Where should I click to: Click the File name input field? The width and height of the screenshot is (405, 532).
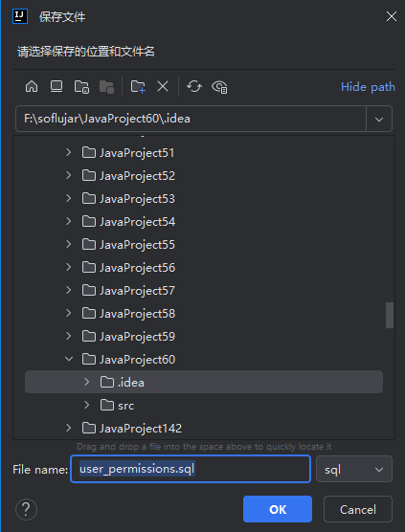(x=191, y=469)
